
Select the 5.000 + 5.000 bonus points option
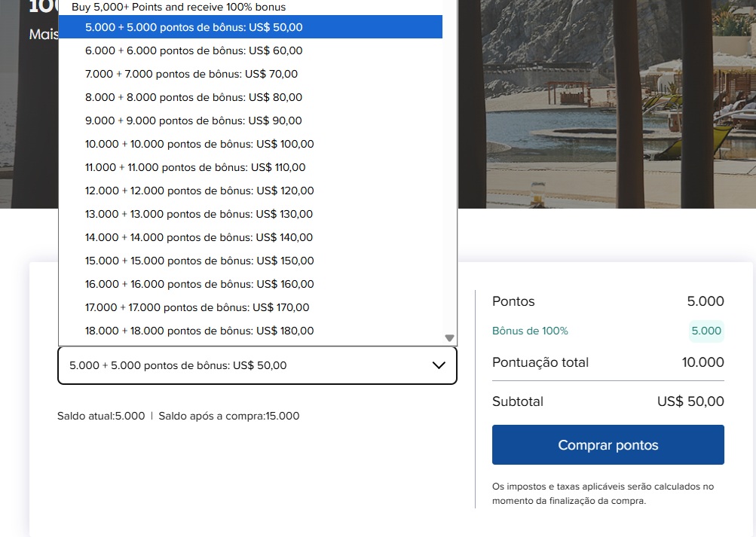[194, 27]
